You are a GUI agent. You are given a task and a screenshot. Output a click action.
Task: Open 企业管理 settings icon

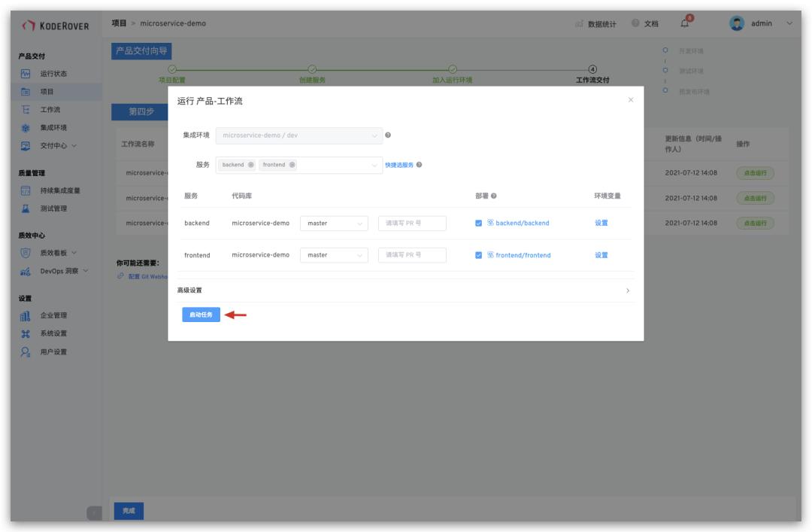[x=26, y=315]
